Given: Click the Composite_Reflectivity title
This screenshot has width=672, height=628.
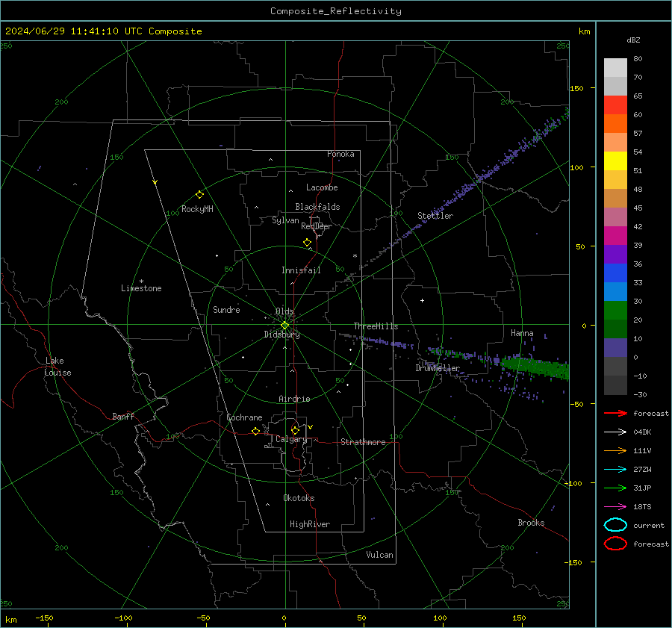Looking at the screenshot, I should [x=336, y=11].
